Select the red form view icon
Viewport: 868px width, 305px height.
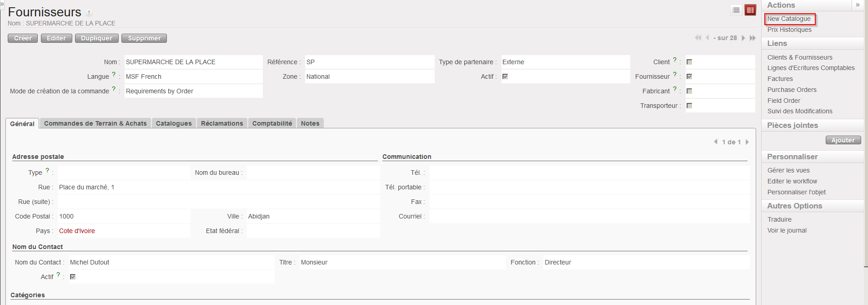[750, 10]
